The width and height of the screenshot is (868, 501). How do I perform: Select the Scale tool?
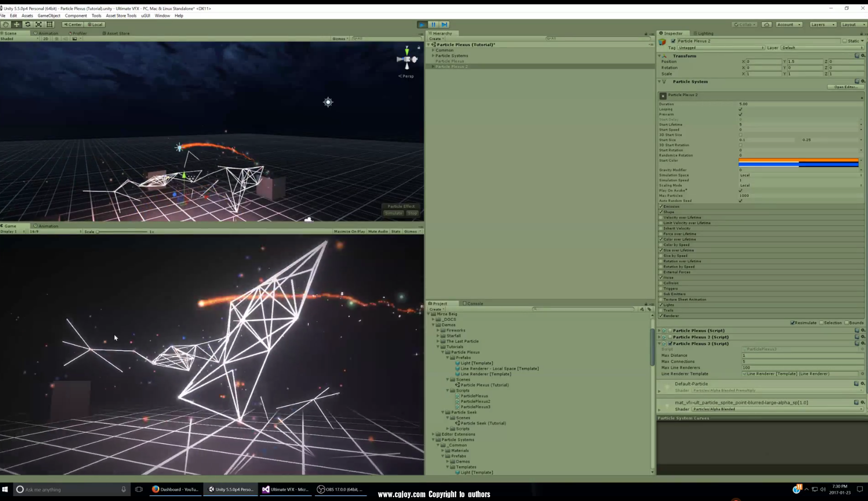(38, 24)
